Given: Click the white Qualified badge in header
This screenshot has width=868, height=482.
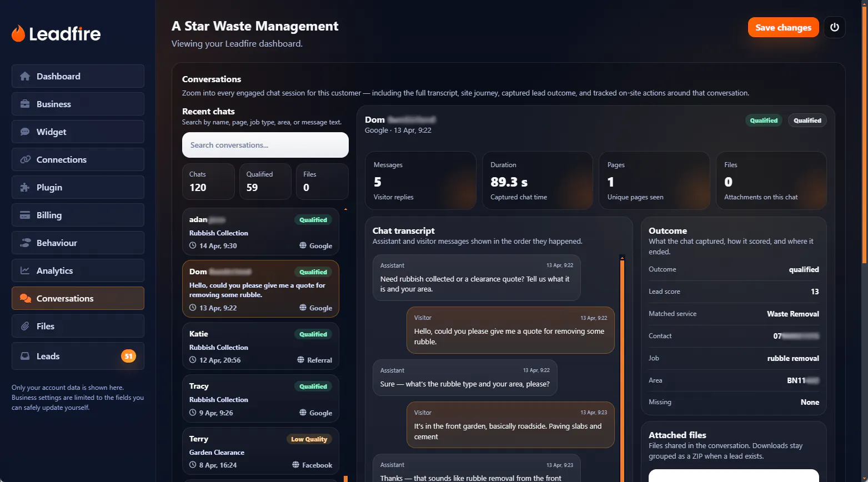Looking at the screenshot, I should pyautogui.click(x=807, y=120).
